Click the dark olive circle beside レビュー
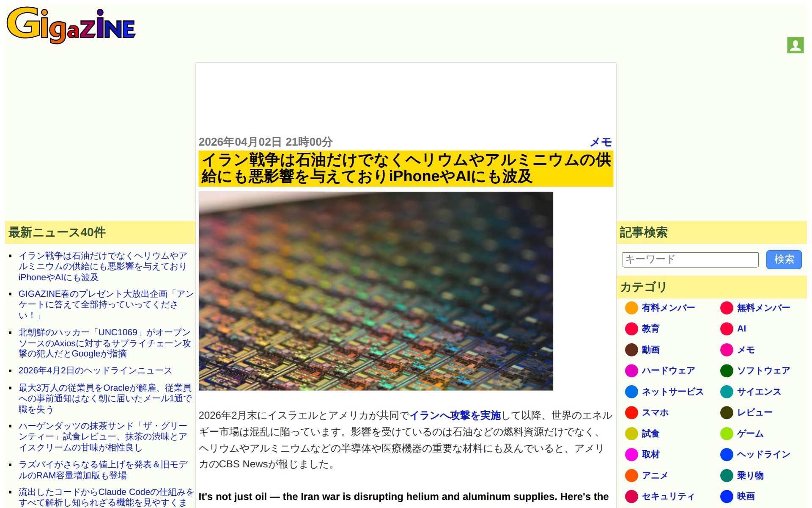The height and width of the screenshot is (508, 812). [x=727, y=412]
